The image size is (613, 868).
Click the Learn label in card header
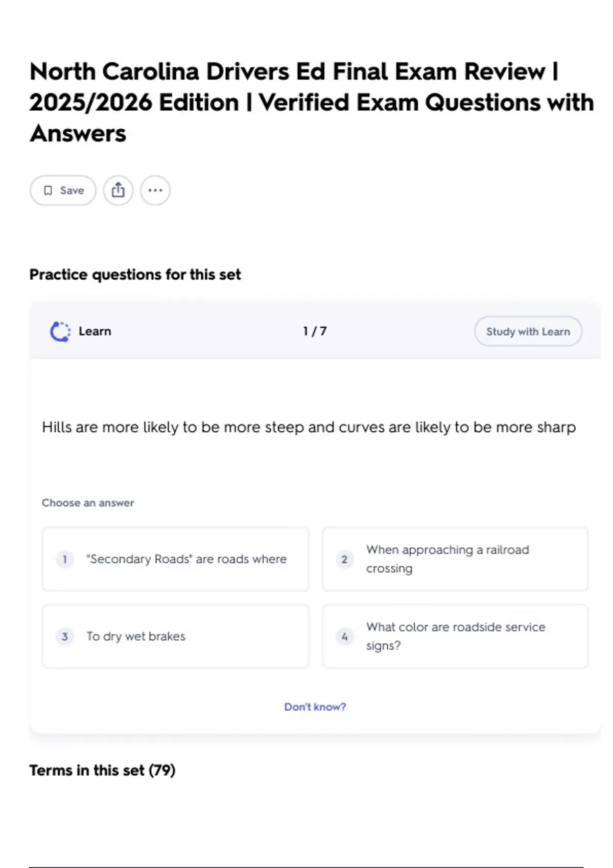(x=95, y=331)
